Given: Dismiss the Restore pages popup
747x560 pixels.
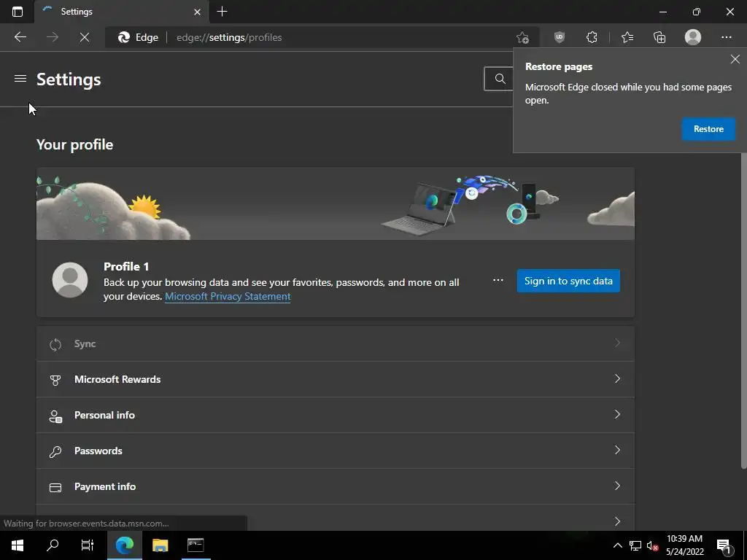Looking at the screenshot, I should (735, 59).
